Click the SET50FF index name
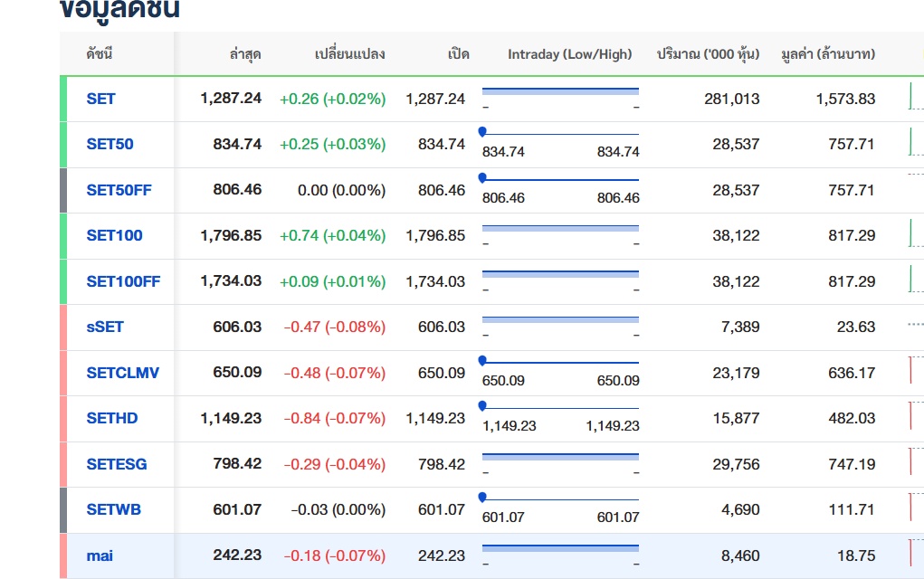 [x=119, y=190]
